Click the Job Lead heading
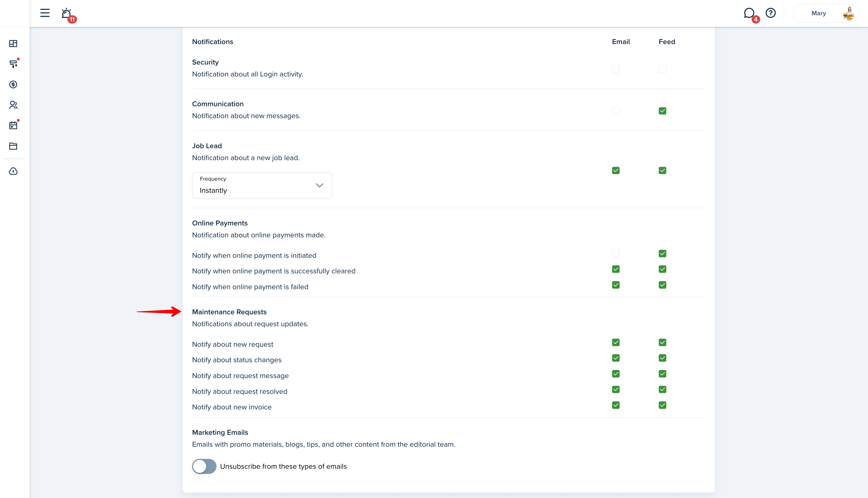This screenshot has height=498, width=868. click(x=207, y=146)
